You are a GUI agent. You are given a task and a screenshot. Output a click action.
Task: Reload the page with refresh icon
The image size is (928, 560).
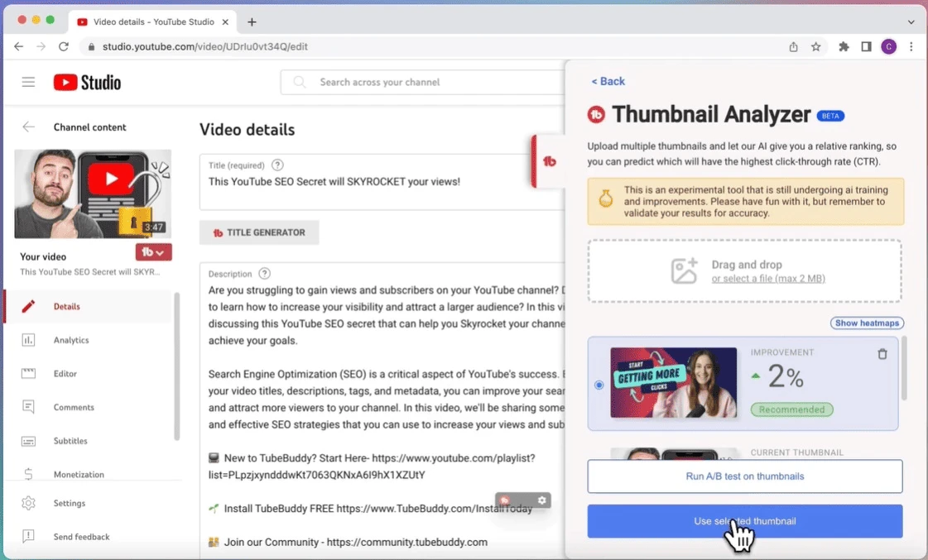pyautogui.click(x=63, y=46)
